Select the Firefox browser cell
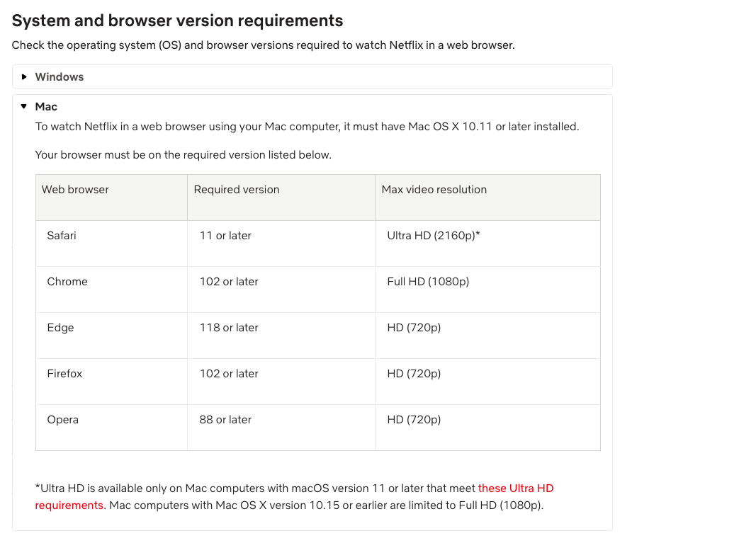The width and height of the screenshot is (756, 543). 64,374
